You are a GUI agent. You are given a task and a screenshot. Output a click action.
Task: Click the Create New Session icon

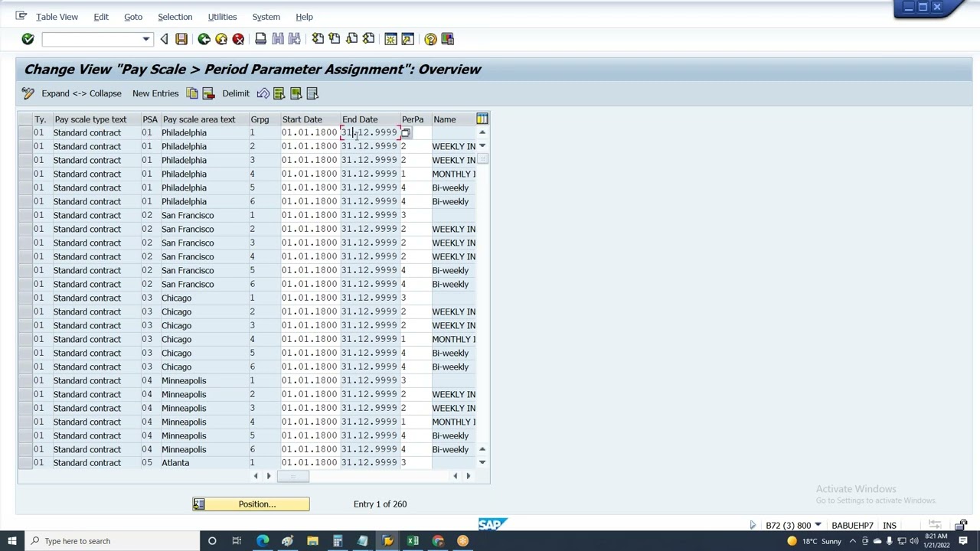390,39
